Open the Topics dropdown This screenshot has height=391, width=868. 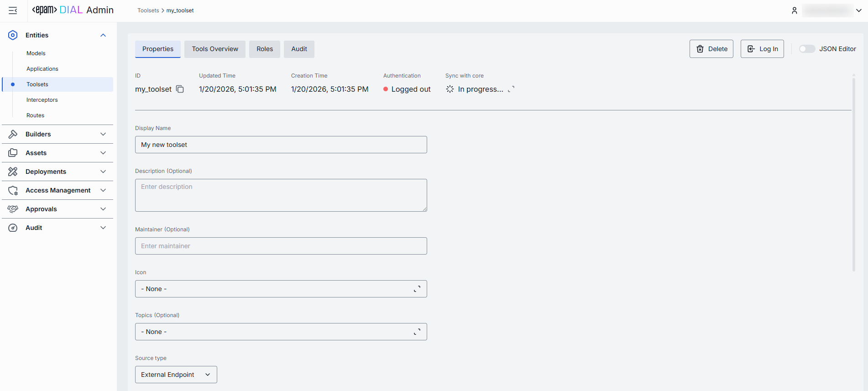point(281,332)
